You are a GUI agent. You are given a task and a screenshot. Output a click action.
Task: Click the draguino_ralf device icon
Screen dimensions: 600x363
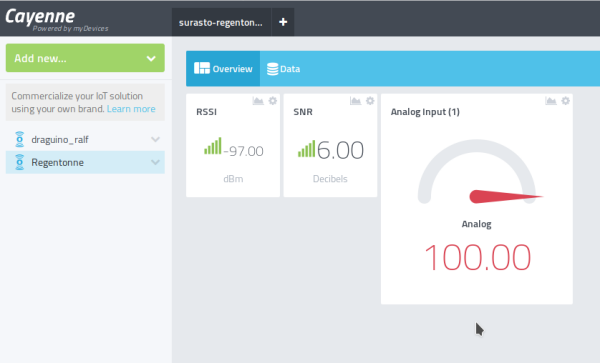click(20, 139)
